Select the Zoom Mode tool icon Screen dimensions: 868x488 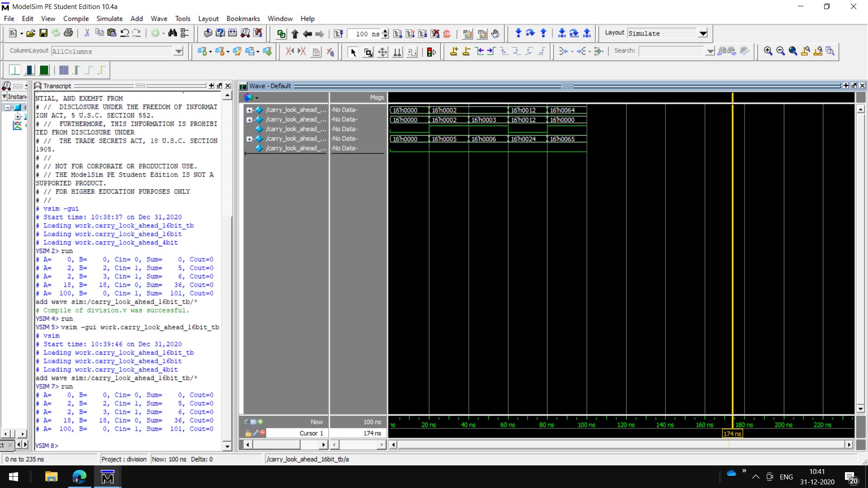[x=368, y=52]
